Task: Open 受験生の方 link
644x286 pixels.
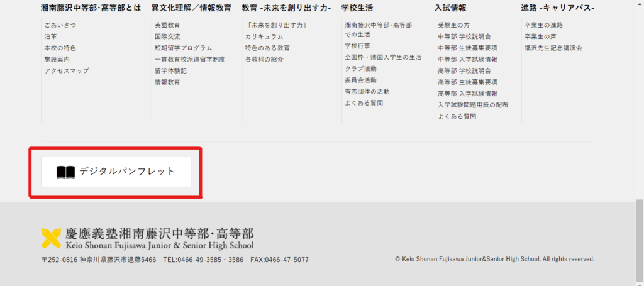Action: (454, 25)
